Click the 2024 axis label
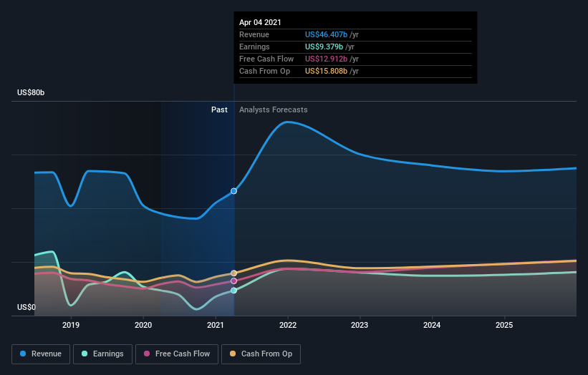The height and width of the screenshot is (375, 588). pyautogui.click(x=432, y=325)
